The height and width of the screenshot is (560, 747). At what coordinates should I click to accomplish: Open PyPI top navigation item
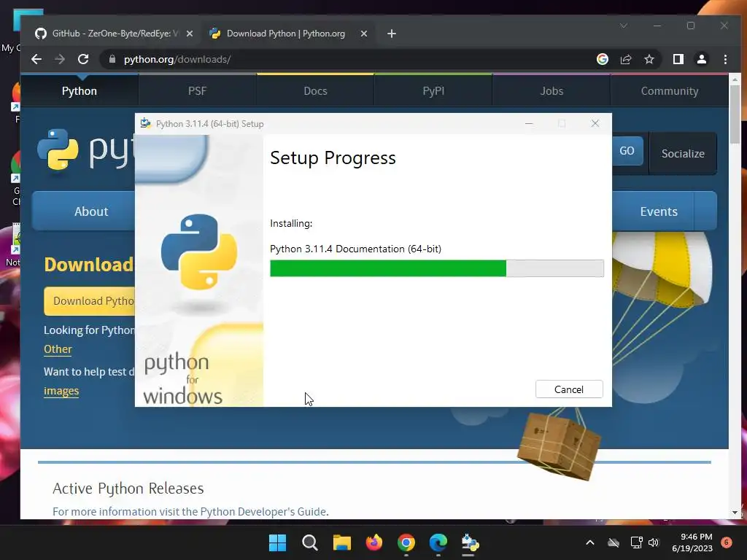pyautogui.click(x=433, y=90)
